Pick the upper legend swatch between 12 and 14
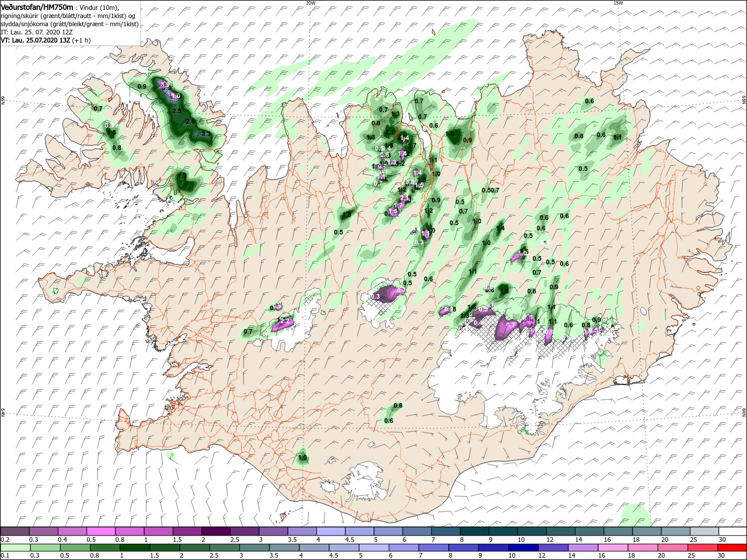The height and width of the screenshot is (560, 747). [560, 531]
